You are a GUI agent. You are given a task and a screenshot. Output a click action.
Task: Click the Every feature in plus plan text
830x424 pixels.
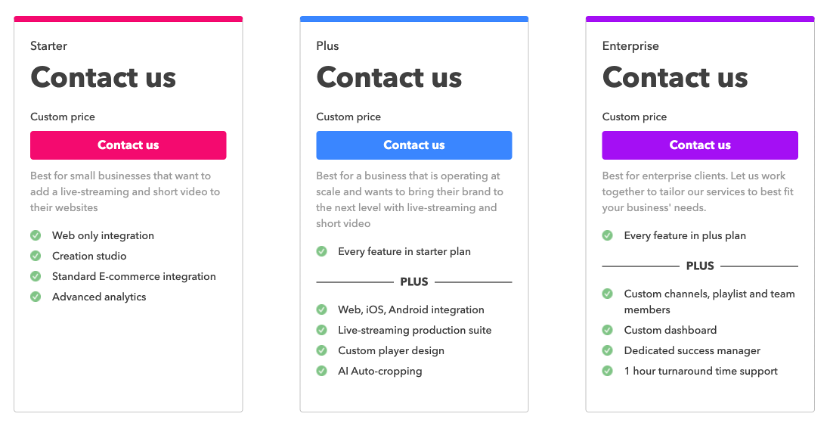pos(685,236)
